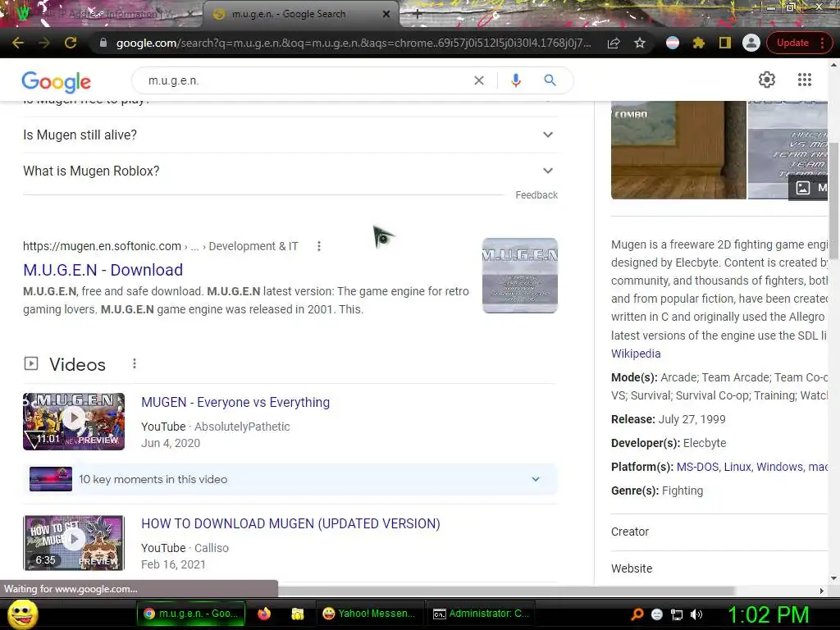Open MUGEN - Everyone vs Everything video
Viewport: 840px width, 630px height.
235,402
